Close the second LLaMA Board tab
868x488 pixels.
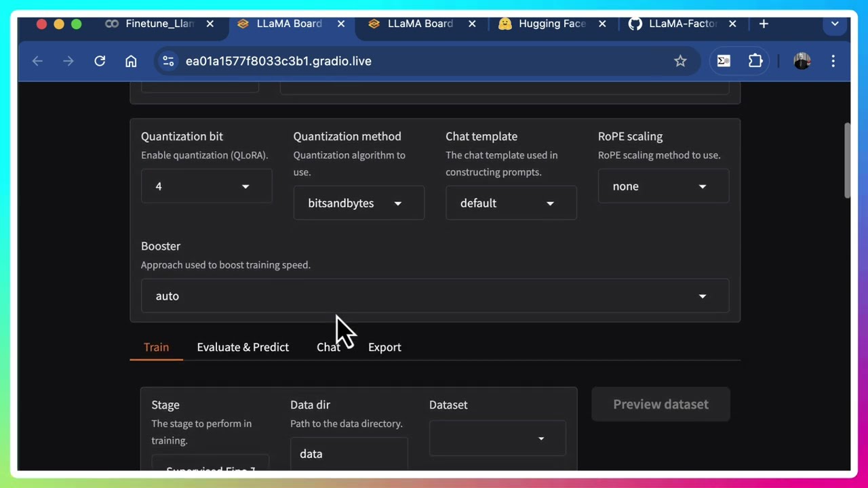coord(472,24)
